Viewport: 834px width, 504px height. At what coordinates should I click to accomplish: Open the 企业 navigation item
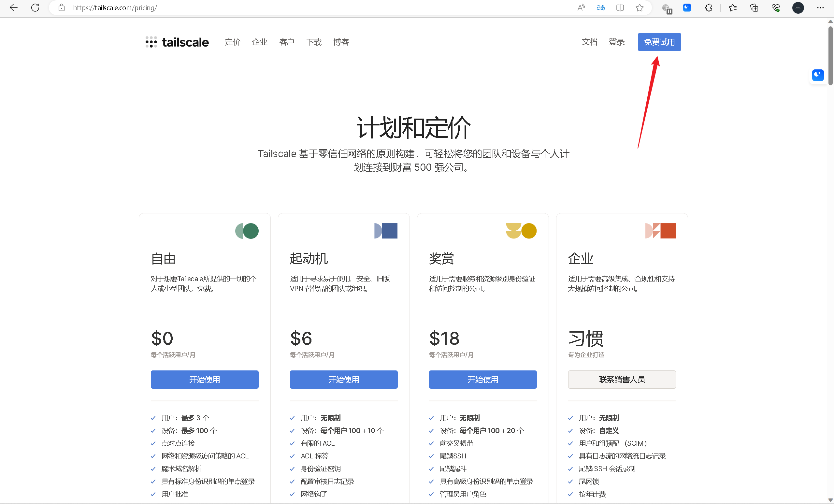tap(260, 42)
